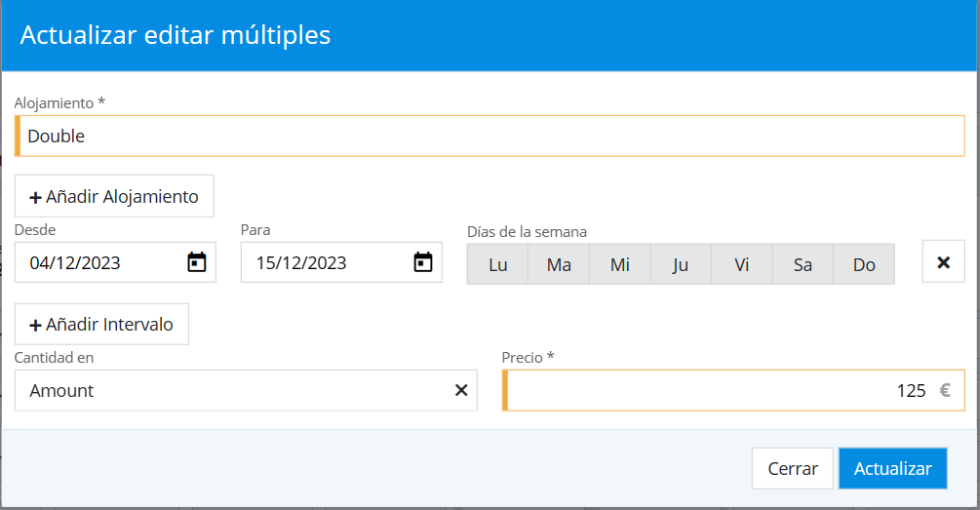Toggle the Do weekday button
Screen dimensions: 980x510
(x=864, y=264)
